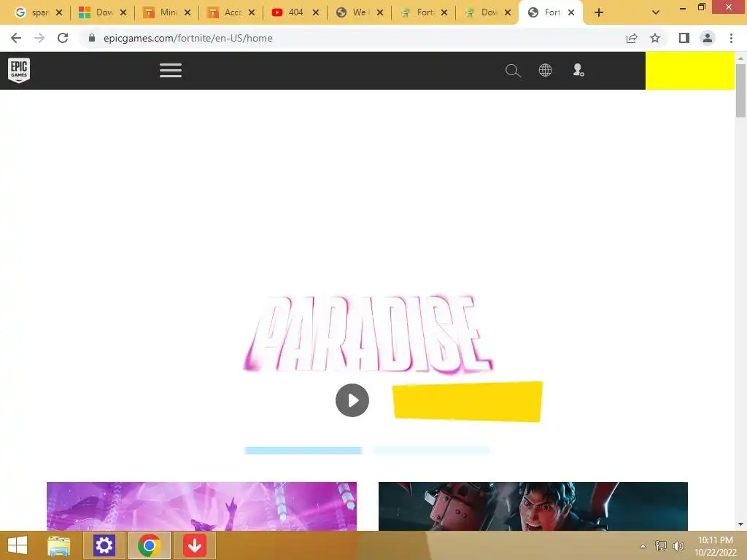The image size is (747, 560).
Task: Play the Paradise trailer video
Action: pos(352,400)
